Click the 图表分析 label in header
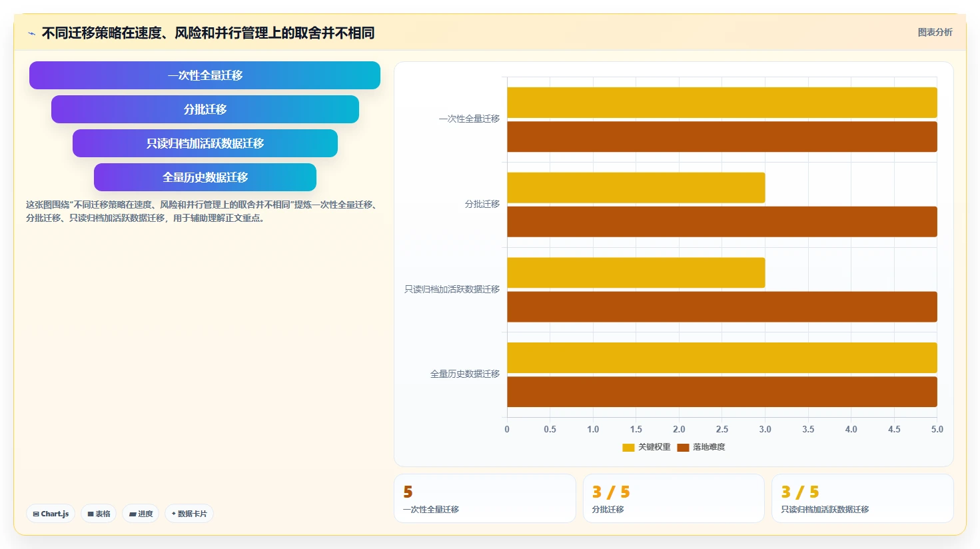The image size is (980, 549). tap(935, 32)
